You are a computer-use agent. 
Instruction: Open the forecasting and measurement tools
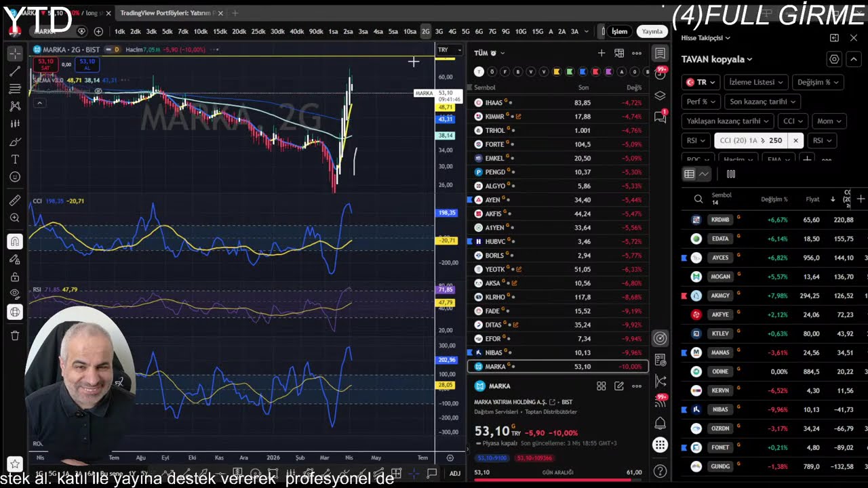point(15,124)
